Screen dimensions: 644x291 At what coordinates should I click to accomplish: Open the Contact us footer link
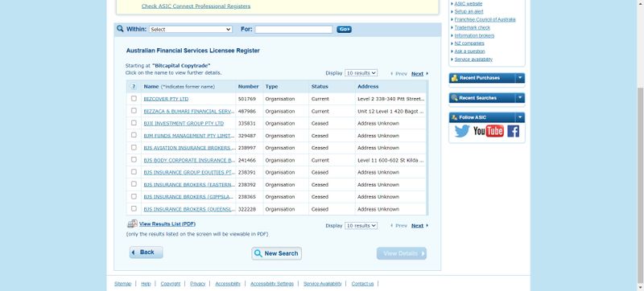pos(363,284)
